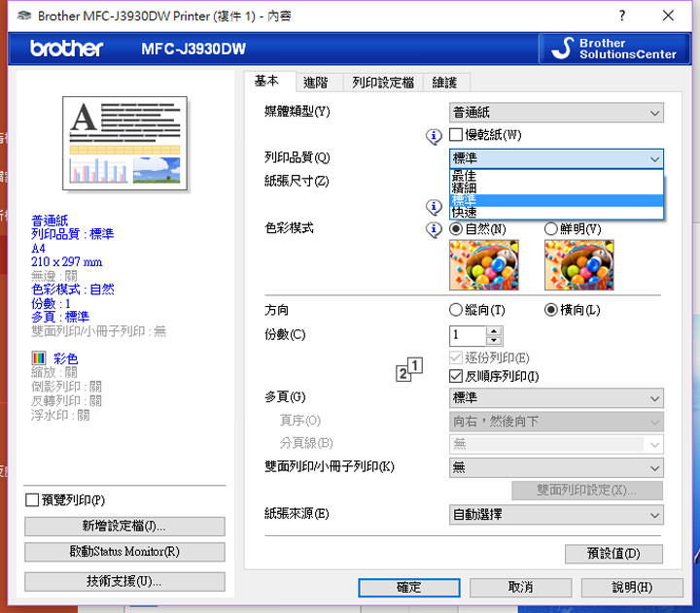Image resolution: width=700 pixels, height=613 pixels.
Task: Click the brother logo in the header
Action: pos(66,49)
